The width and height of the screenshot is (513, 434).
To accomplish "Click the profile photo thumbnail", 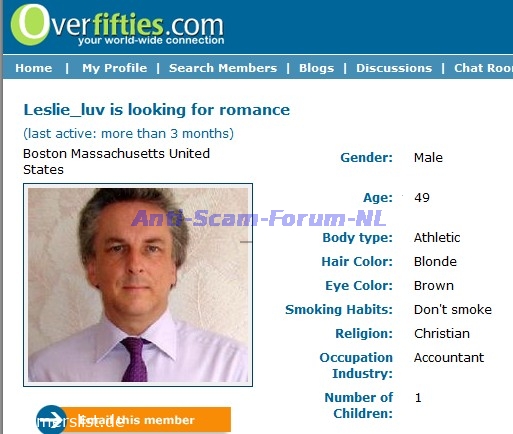I will [x=138, y=285].
